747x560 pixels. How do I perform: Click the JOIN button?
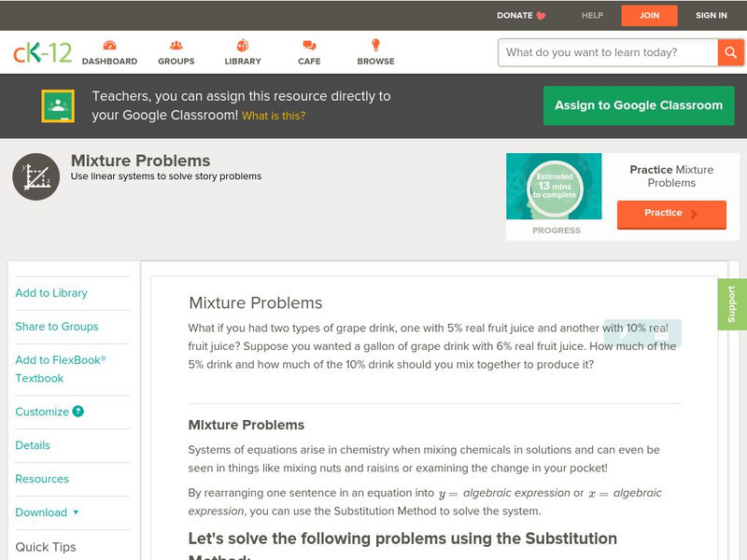click(x=650, y=15)
